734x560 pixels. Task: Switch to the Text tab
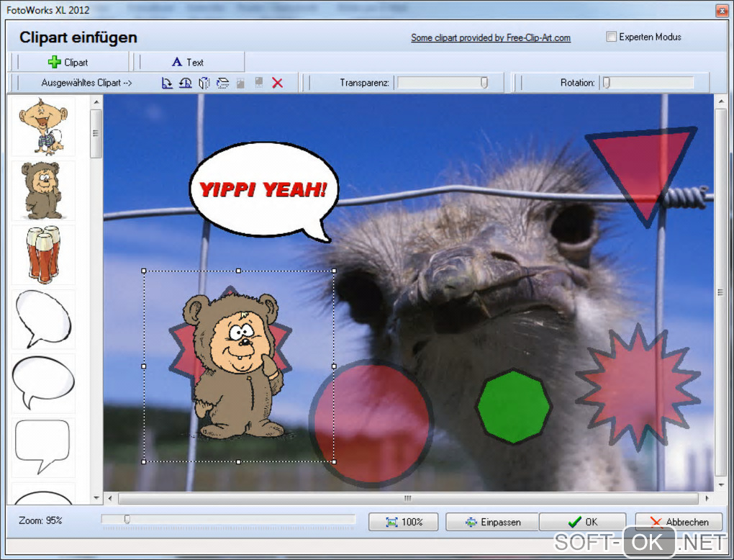click(x=189, y=63)
